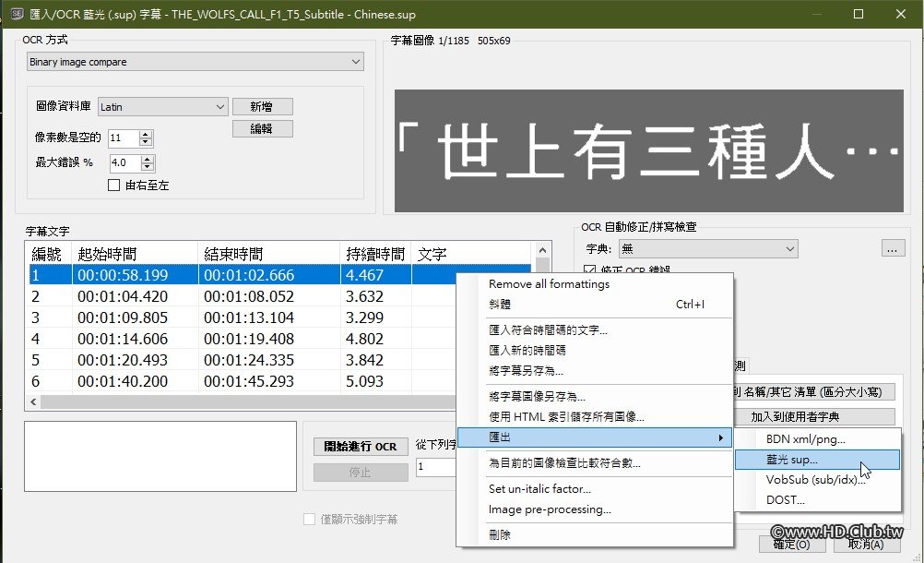Increase 最大錯誤 % with its up arrow
The width and height of the screenshot is (924, 563).
pyautogui.click(x=148, y=157)
